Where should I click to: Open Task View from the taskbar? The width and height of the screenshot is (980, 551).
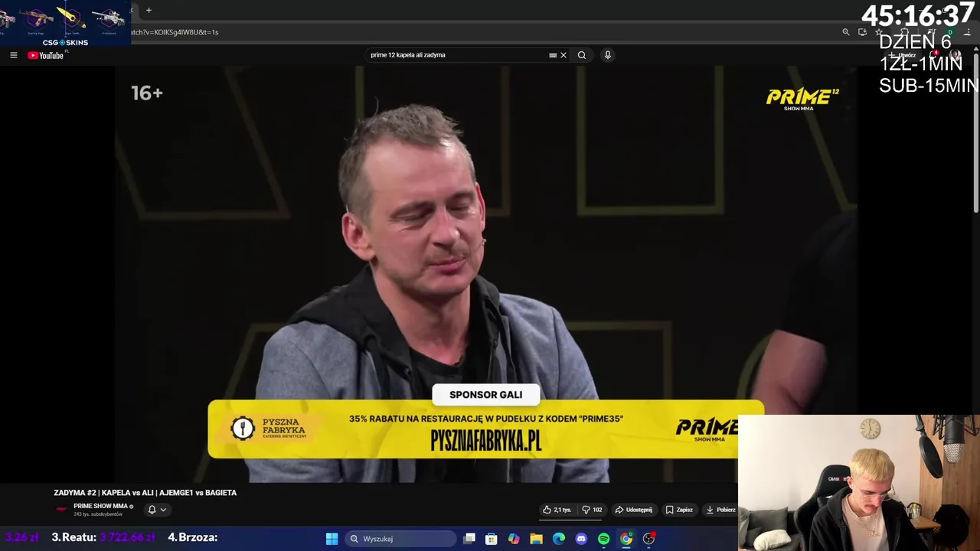(x=469, y=539)
